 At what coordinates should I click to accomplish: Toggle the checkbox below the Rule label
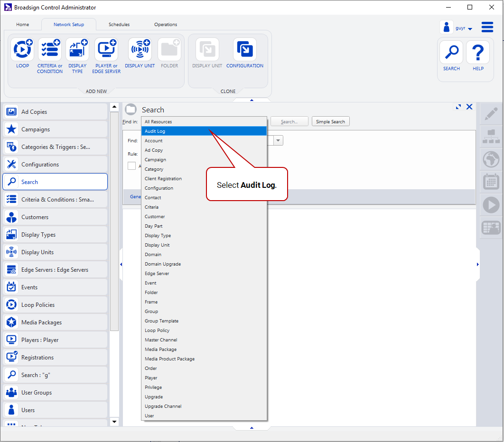coord(132,166)
